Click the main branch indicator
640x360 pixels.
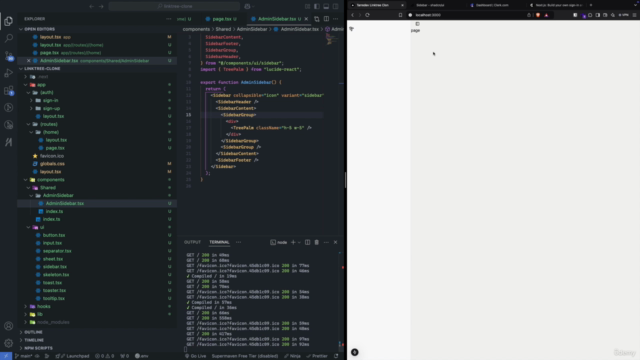click(24, 356)
